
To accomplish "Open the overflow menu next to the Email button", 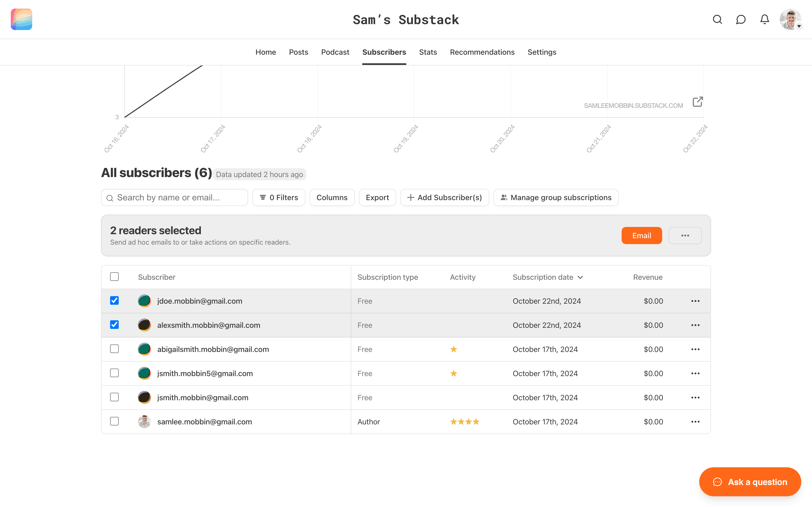I will click(685, 236).
